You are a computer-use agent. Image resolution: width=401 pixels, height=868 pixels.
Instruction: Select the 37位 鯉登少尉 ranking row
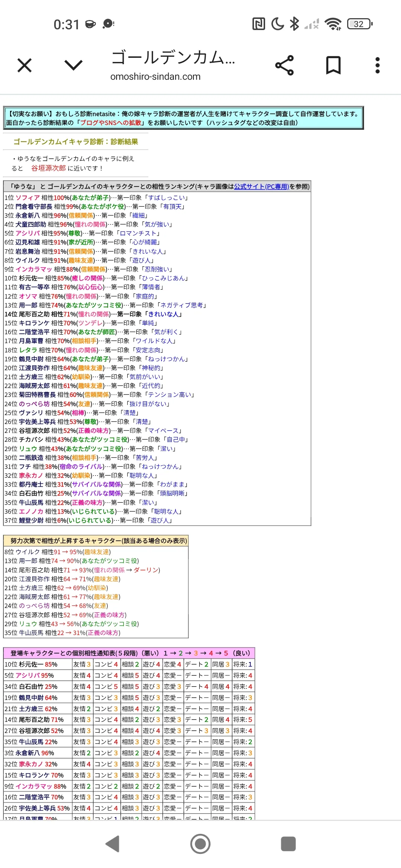(157, 520)
